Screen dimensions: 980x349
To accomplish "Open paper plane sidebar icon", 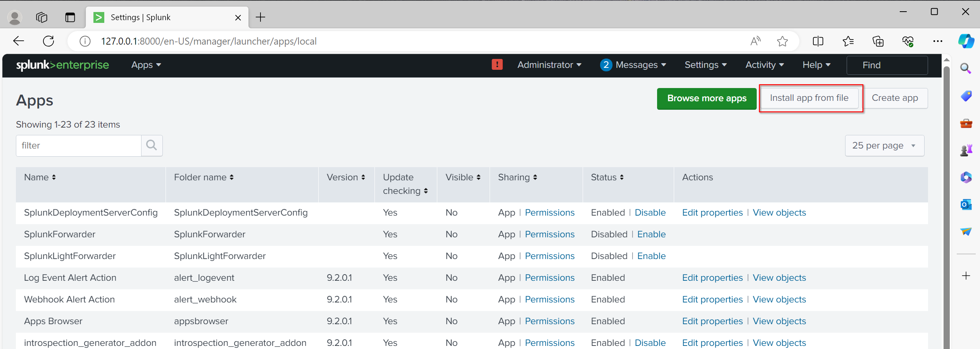I will 966,232.
